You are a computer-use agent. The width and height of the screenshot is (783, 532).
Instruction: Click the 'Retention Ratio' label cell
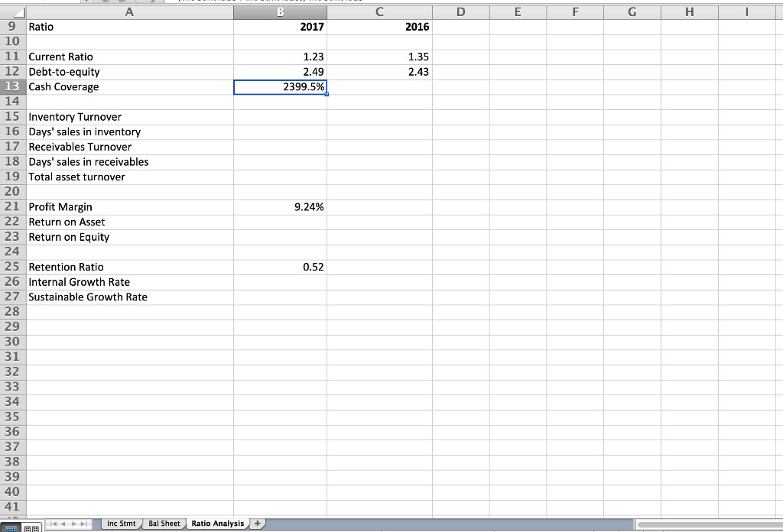tap(130, 267)
